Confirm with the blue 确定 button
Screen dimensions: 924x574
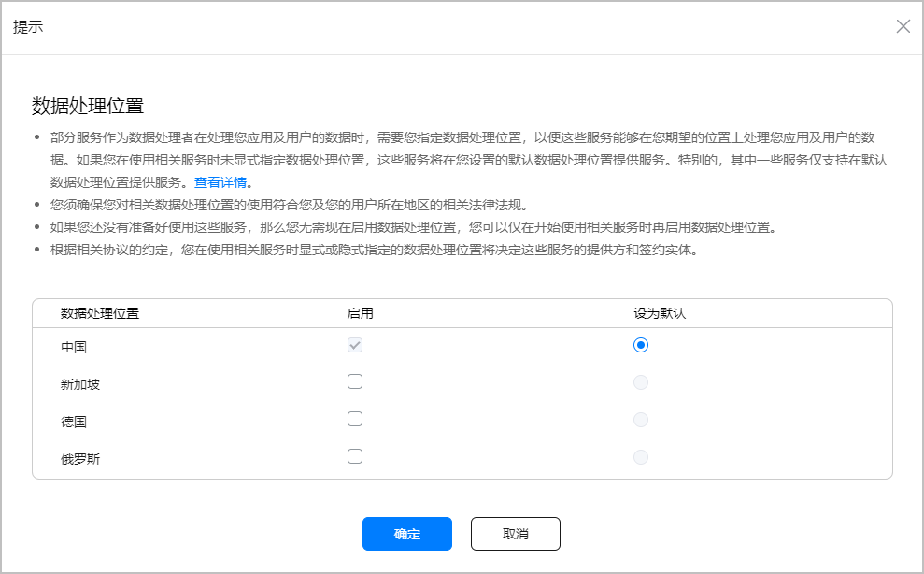[x=406, y=534]
